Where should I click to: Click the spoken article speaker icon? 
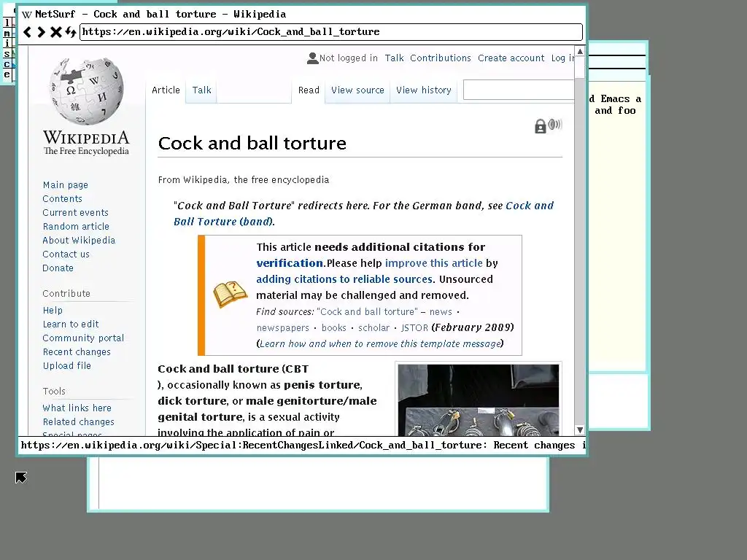tap(555, 125)
